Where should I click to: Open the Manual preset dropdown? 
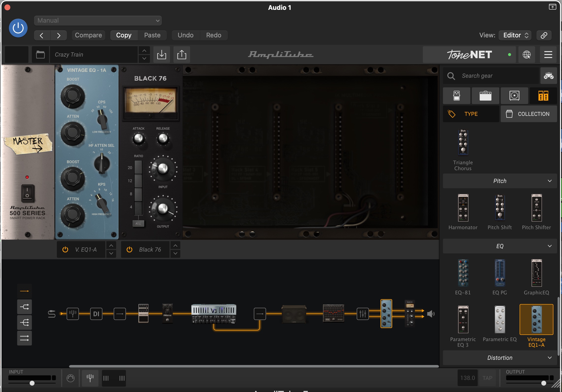pos(98,21)
